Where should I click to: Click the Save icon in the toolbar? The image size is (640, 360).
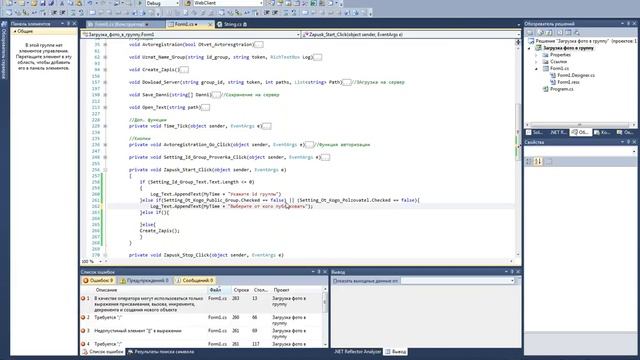[43, 3]
